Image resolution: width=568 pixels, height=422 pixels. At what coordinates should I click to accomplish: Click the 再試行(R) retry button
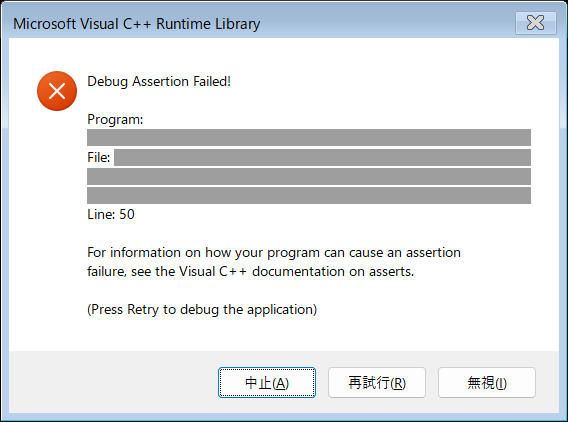377,383
